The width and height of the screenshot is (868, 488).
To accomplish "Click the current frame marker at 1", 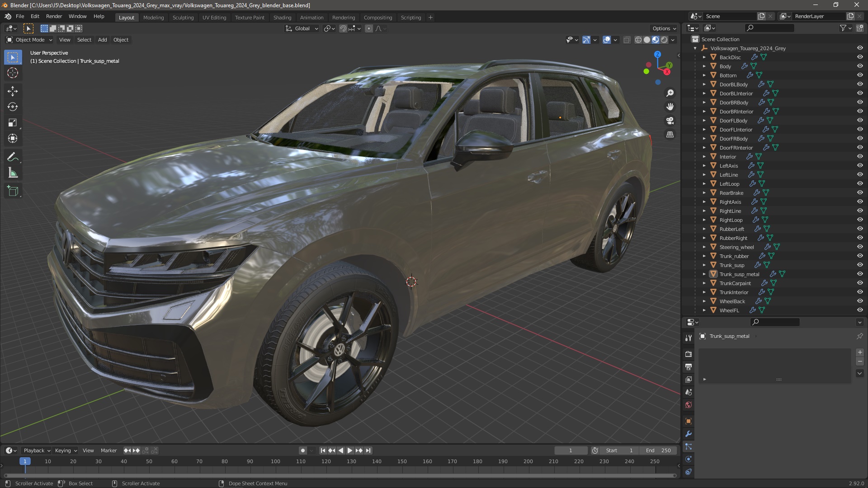I will coord(25,461).
